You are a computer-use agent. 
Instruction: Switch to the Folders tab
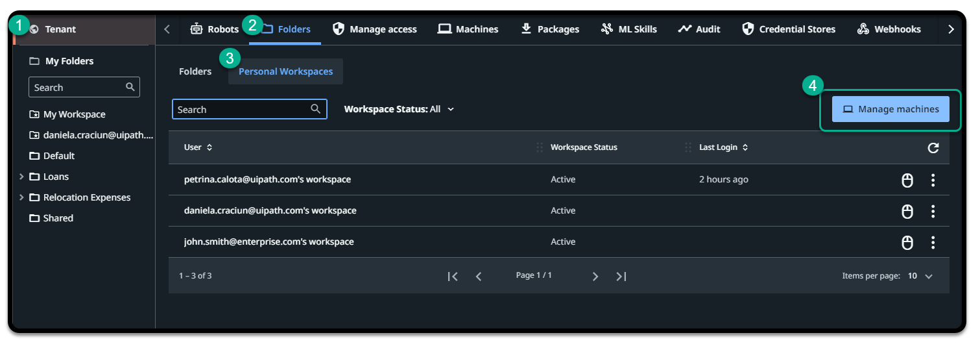tap(286, 29)
